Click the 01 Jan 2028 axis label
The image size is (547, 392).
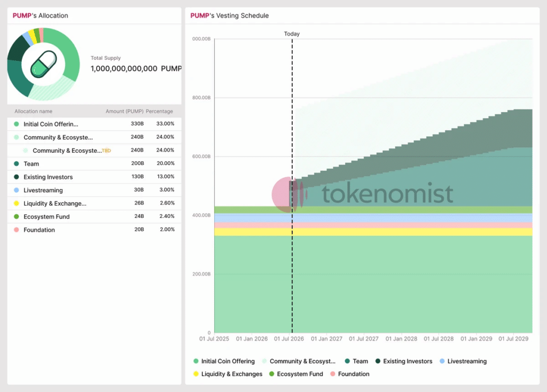coord(402,339)
